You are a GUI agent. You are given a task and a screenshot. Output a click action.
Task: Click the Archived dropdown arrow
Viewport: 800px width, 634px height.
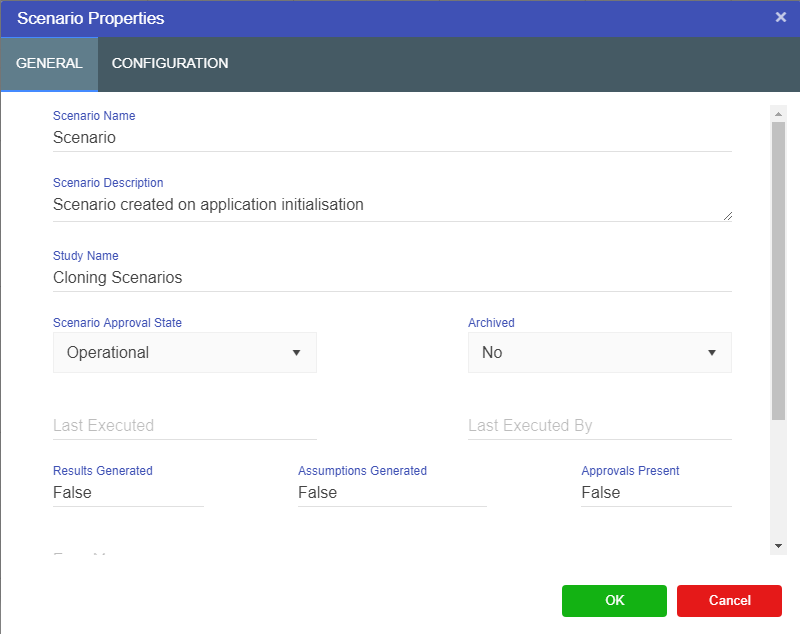point(712,353)
